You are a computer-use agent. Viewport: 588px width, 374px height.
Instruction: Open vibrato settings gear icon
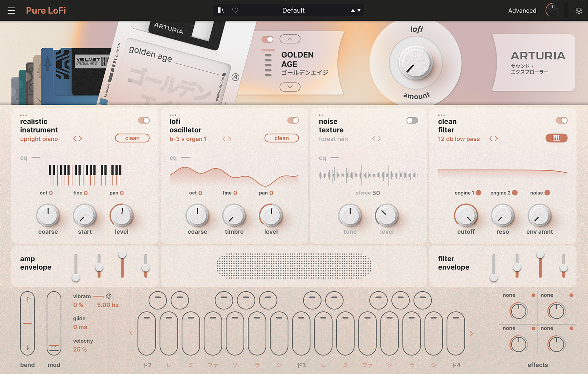coord(109,296)
